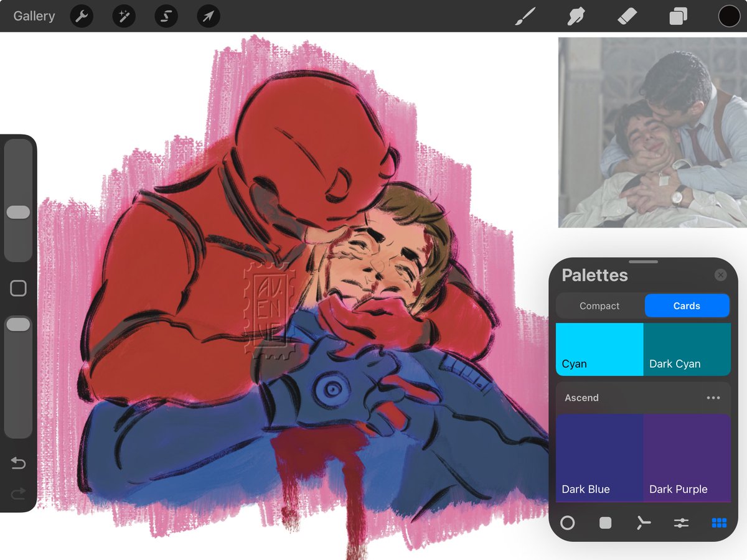Close the Palettes panel
Image resolution: width=747 pixels, height=560 pixels.
pos(720,275)
